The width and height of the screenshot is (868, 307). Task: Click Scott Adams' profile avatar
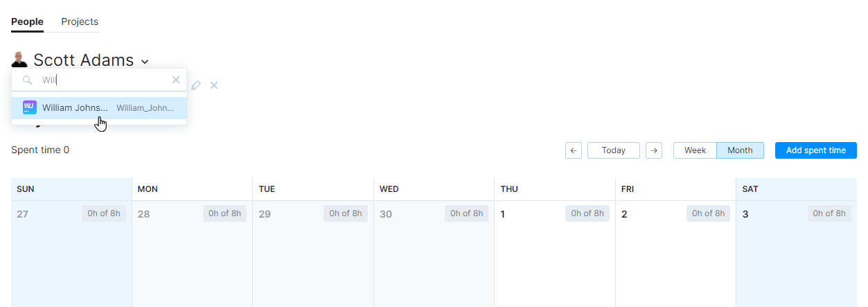tap(19, 60)
